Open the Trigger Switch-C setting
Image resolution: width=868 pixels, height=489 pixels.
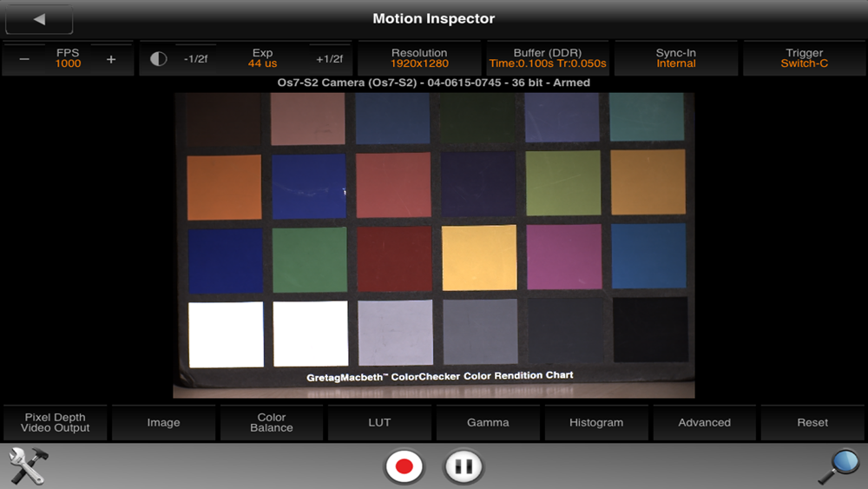[805, 58]
